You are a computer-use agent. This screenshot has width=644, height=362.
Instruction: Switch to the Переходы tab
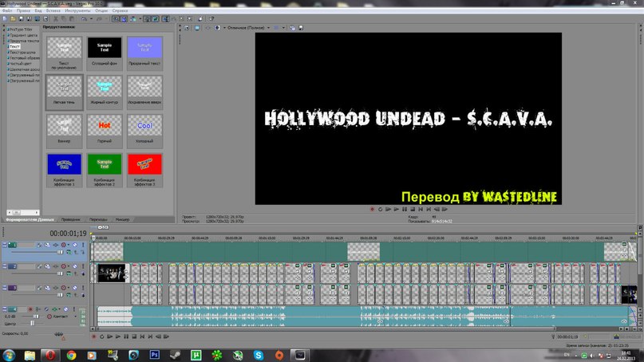[x=98, y=219]
